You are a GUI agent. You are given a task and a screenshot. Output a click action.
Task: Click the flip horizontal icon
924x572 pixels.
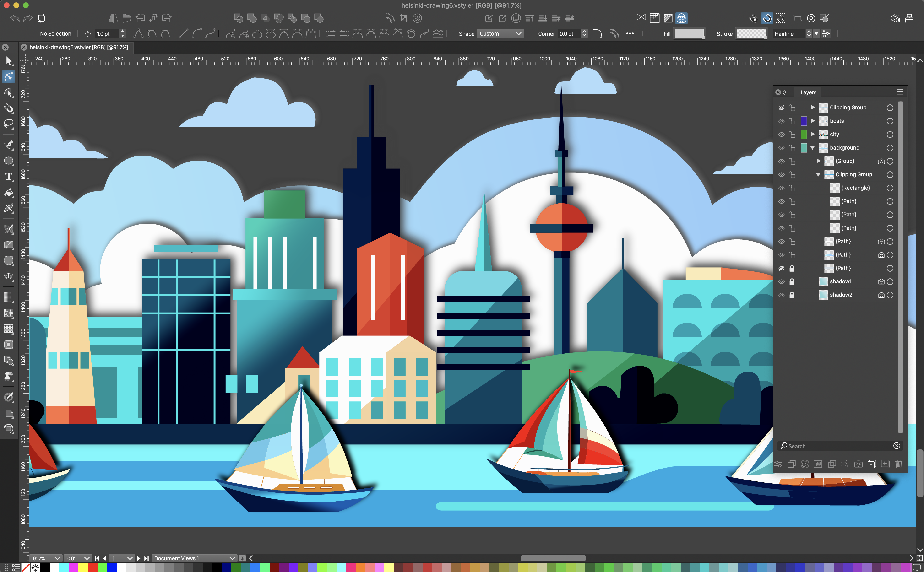pos(113,18)
